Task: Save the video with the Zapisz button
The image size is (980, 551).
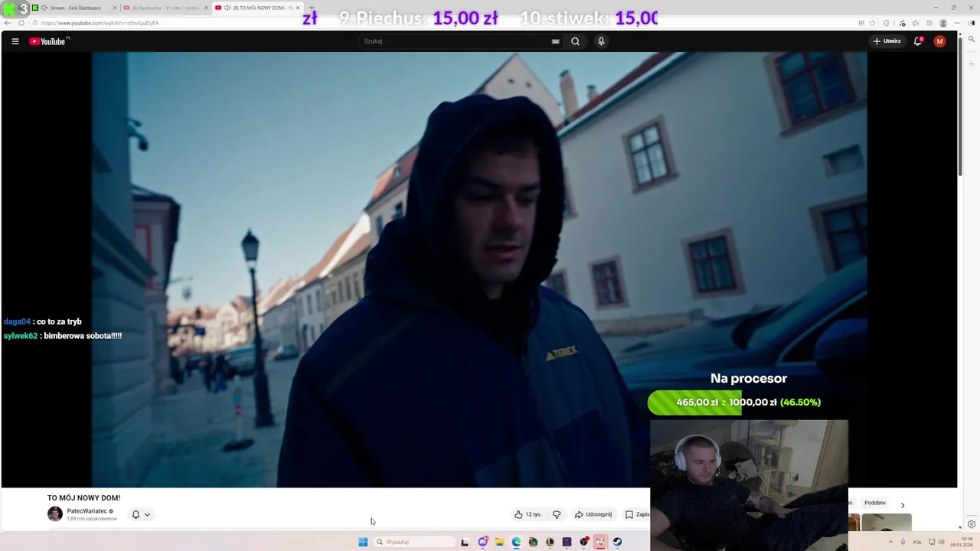Action: point(637,514)
